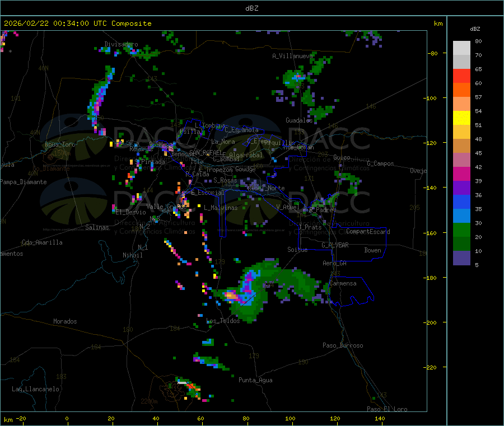The image size is (504, 426).
Task: Click the Morados map label
Action: point(65,321)
